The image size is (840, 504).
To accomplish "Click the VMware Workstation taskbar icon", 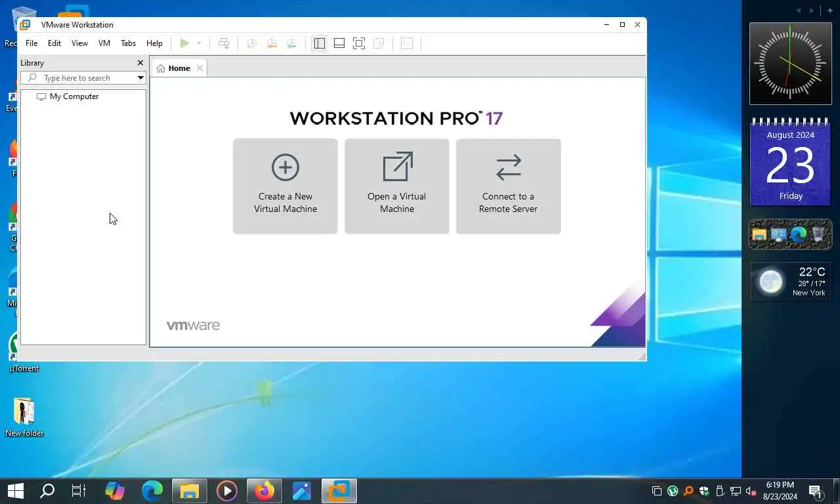I will pyautogui.click(x=339, y=491).
